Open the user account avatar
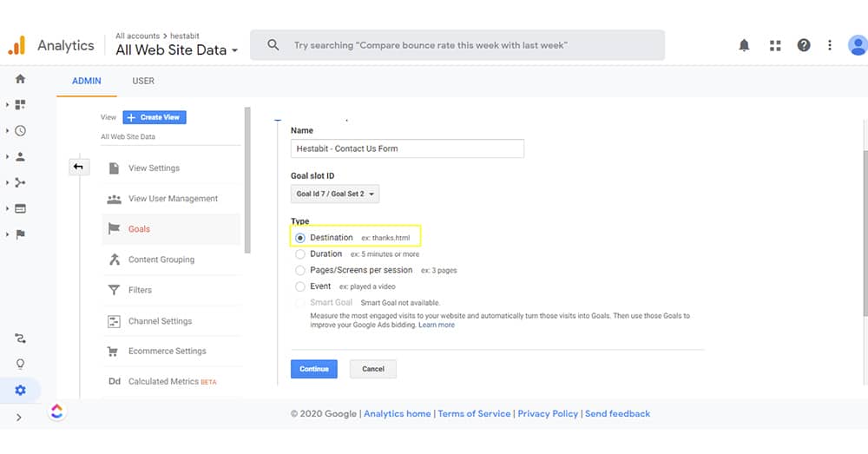 (858, 45)
